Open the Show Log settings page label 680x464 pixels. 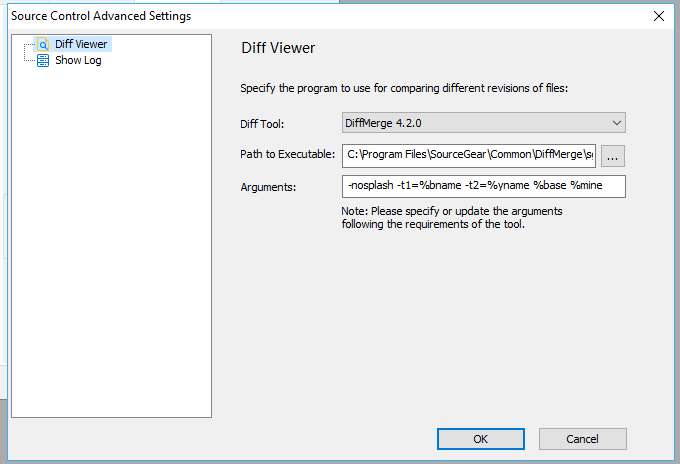[x=78, y=60]
